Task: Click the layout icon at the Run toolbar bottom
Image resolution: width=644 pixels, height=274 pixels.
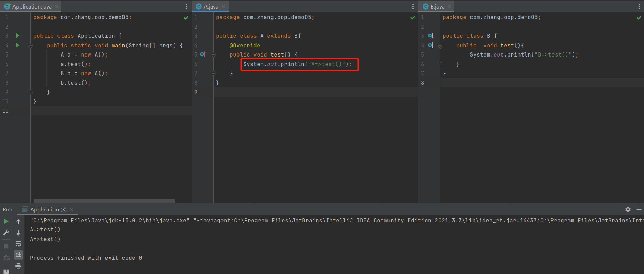Action: tap(6, 271)
